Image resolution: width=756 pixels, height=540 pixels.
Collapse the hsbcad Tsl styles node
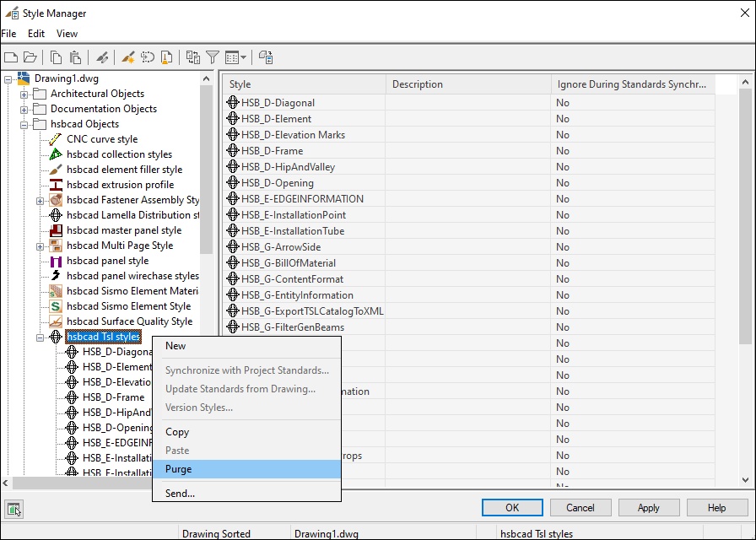click(40, 337)
